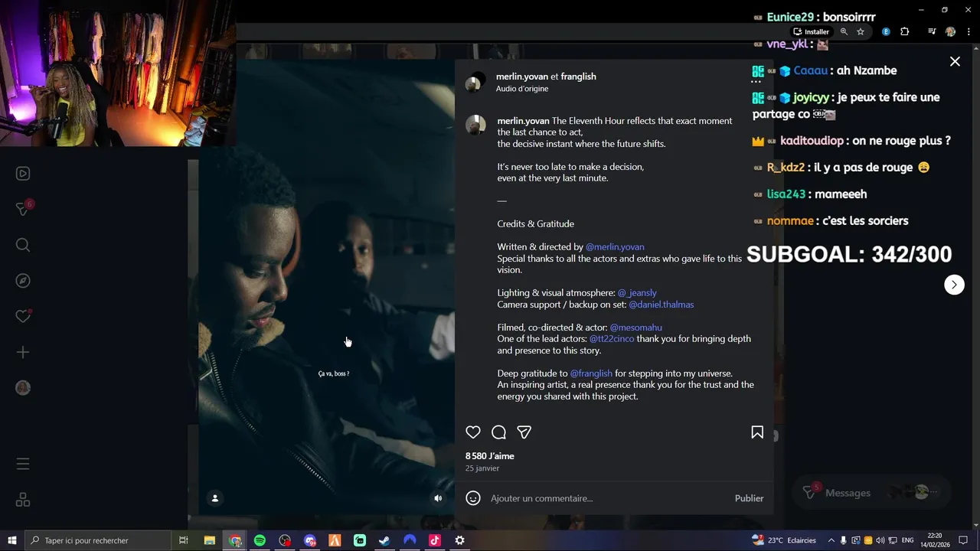Screen dimensions: 980x551
Task: Open @daniel.thalmas mention in caption
Action: (661, 305)
